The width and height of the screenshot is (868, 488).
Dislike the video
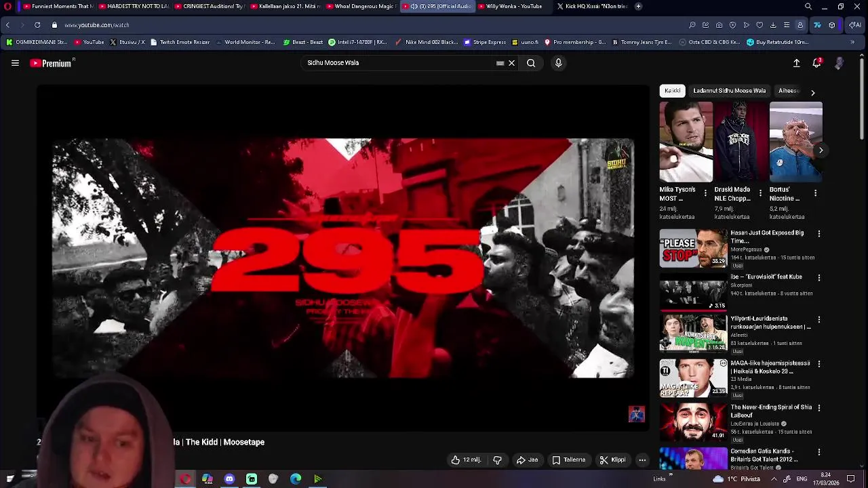click(x=497, y=460)
